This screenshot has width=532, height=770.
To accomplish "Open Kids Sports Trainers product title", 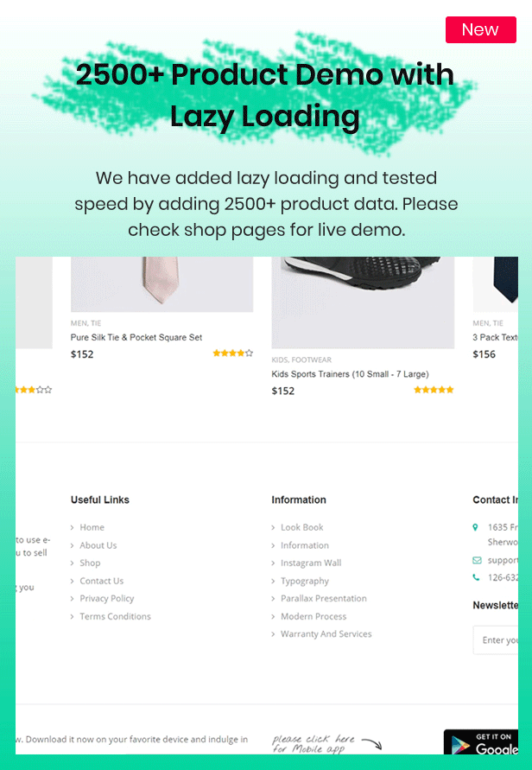I will [351, 374].
